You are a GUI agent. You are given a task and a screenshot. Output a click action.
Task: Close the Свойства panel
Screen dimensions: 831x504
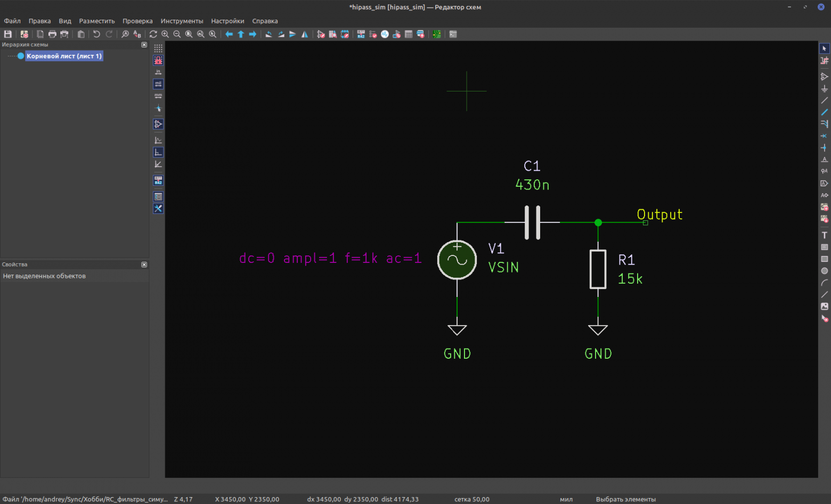coord(144,265)
